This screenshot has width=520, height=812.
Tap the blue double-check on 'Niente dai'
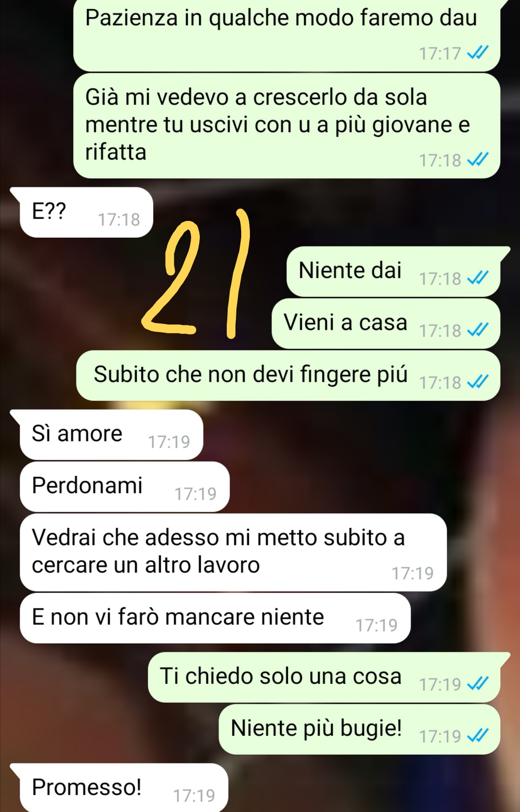478,278
